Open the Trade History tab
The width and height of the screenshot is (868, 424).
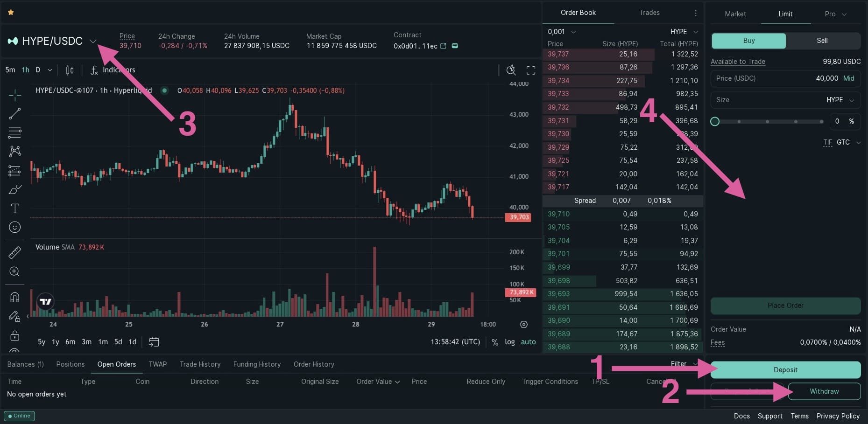200,364
